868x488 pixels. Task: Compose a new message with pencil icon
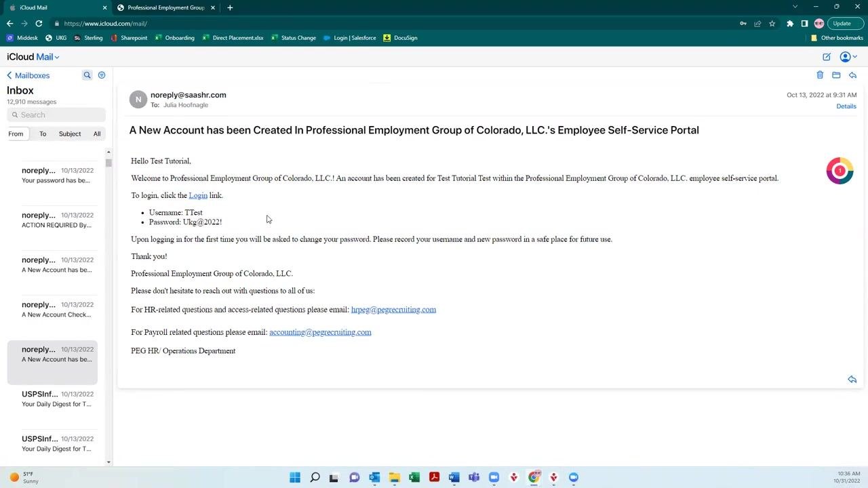[x=827, y=57]
